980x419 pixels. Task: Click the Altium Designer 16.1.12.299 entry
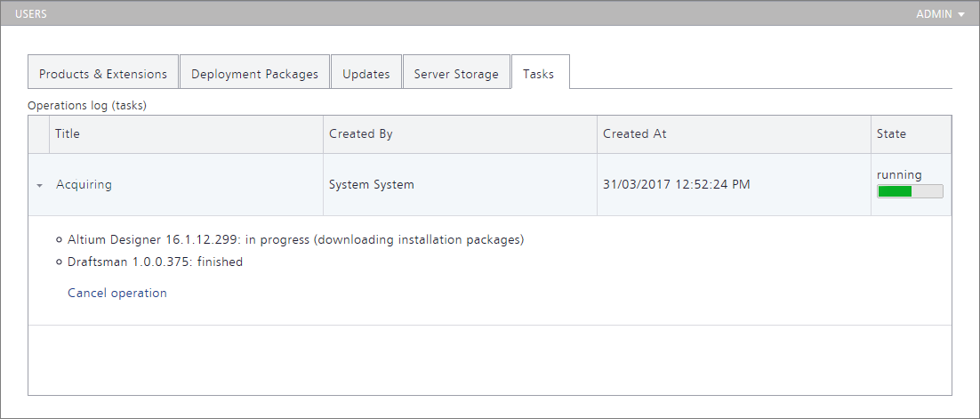(295, 239)
